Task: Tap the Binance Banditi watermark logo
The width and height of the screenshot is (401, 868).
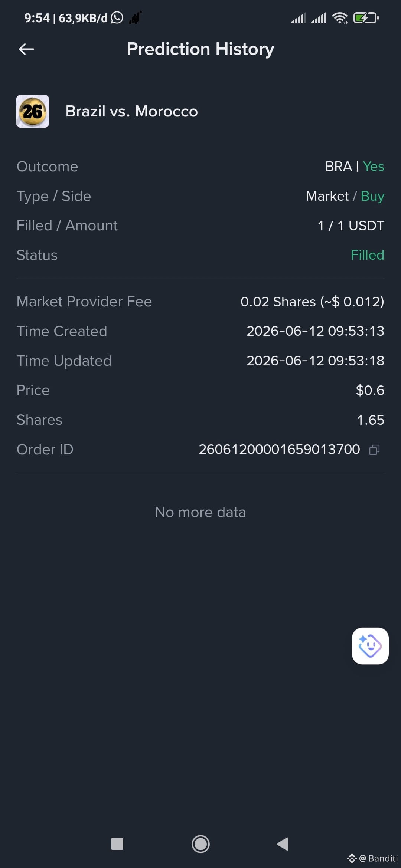Action: 372,858
